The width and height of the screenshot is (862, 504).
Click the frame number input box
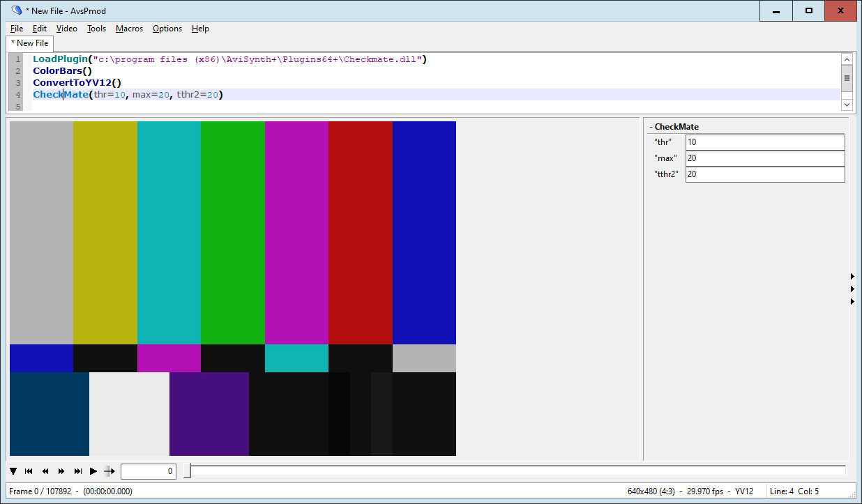point(148,471)
